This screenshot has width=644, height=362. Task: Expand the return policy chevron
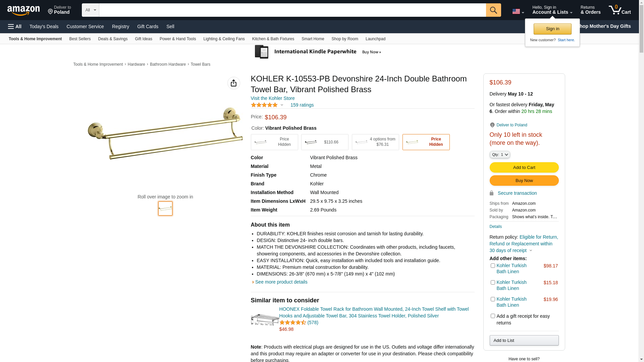click(x=531, y=250)
